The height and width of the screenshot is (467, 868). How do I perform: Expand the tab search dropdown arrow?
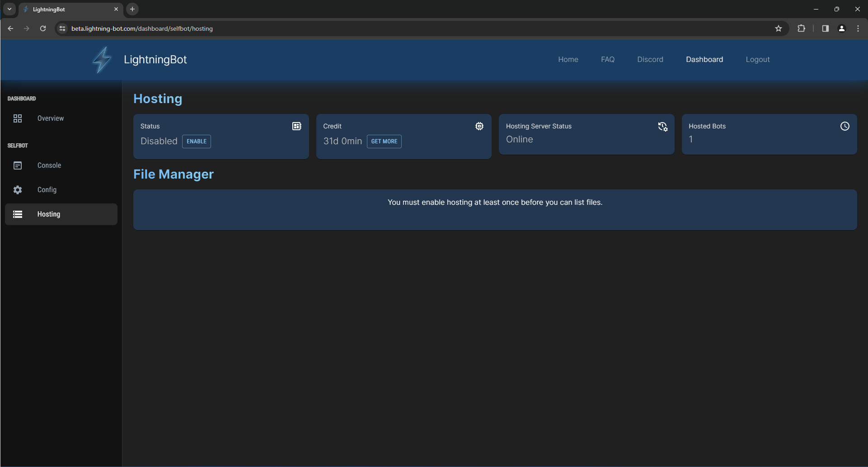[9, 9]
